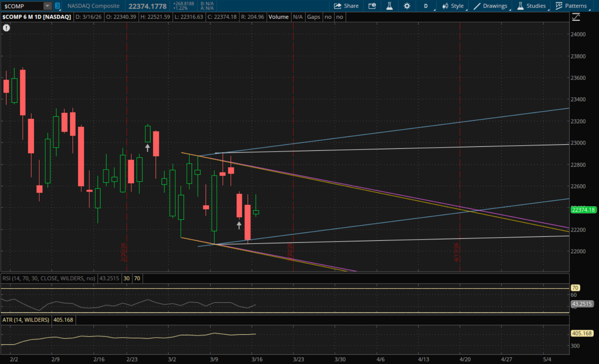This screenshot has width=599, height=364.
Task: Open the Studies menu
Action: (x=531, y=6)
